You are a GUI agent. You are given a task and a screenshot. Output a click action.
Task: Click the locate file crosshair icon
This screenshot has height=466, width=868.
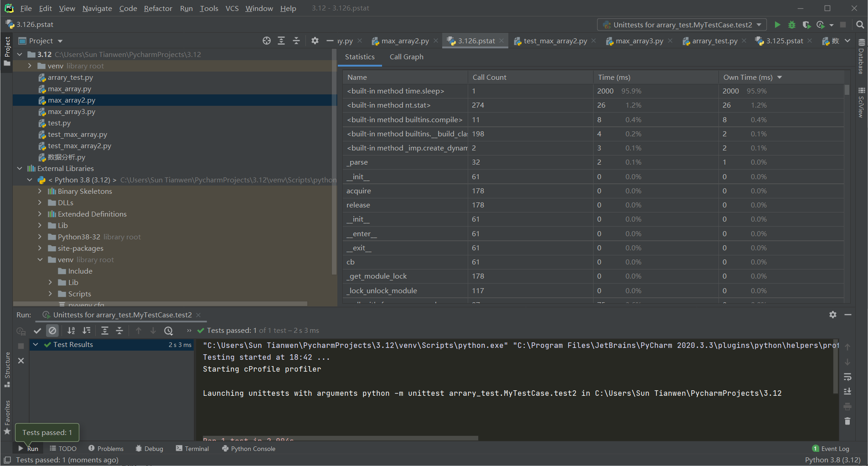point(267,41)
